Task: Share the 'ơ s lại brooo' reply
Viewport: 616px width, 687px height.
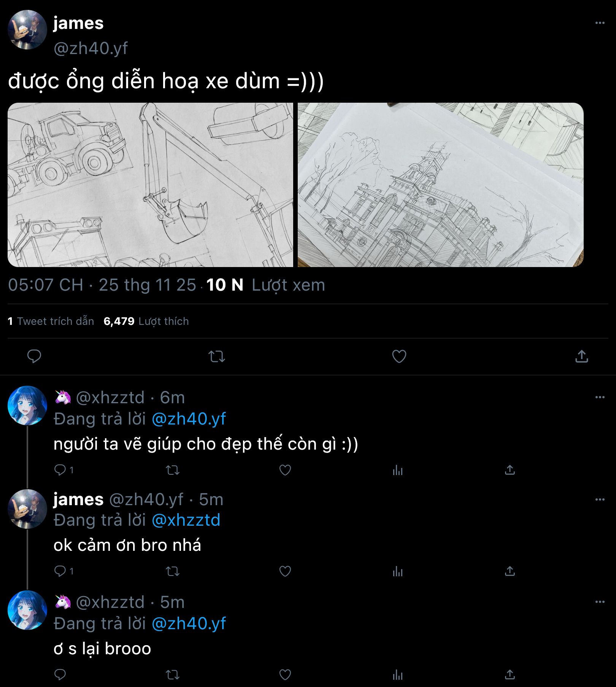Action: pos(510,675)
